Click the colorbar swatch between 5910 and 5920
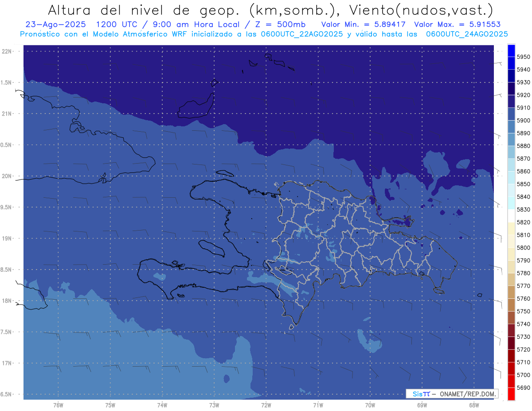Viewport: 532px width, 411px height. pos(511,101)
